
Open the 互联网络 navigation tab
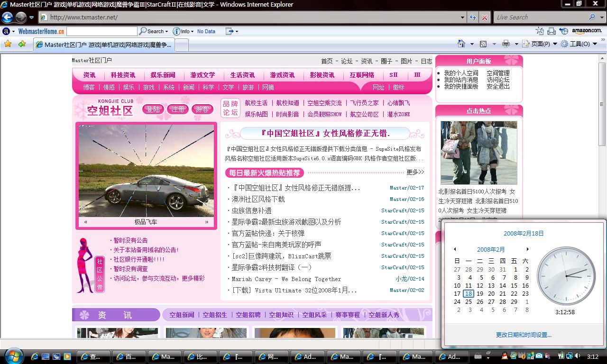pyautogui.click(x=362, y=75)
